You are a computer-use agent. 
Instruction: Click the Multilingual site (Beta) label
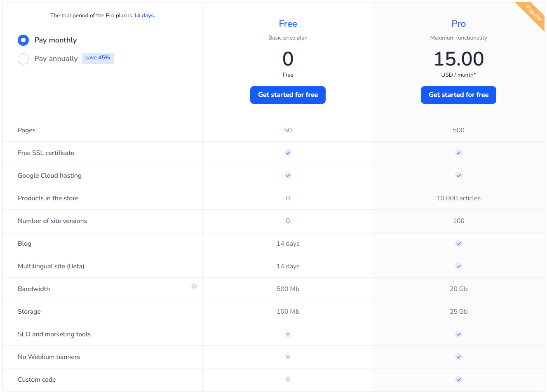coord(51,266)
